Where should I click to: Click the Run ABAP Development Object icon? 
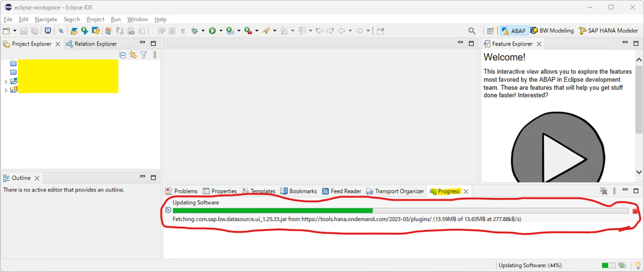click(x=85, y=31)
